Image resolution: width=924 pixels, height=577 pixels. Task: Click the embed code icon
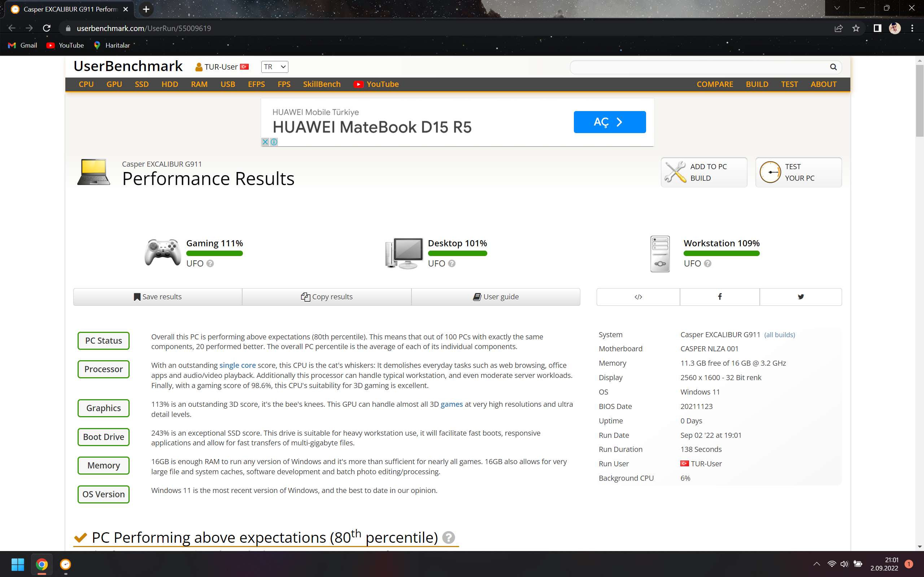click(638, 296)
